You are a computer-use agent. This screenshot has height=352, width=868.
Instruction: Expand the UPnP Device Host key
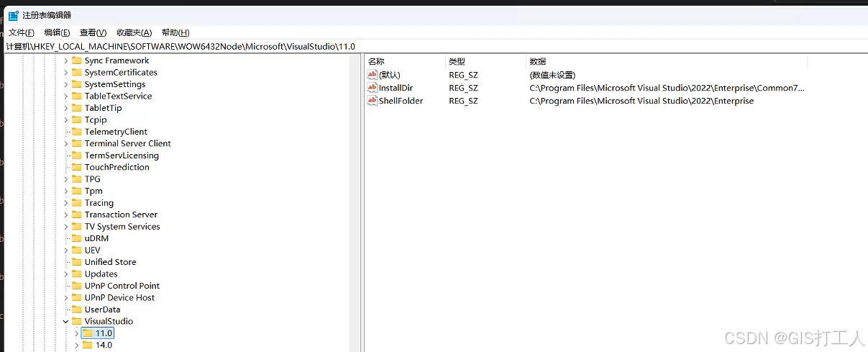(66, 298)
